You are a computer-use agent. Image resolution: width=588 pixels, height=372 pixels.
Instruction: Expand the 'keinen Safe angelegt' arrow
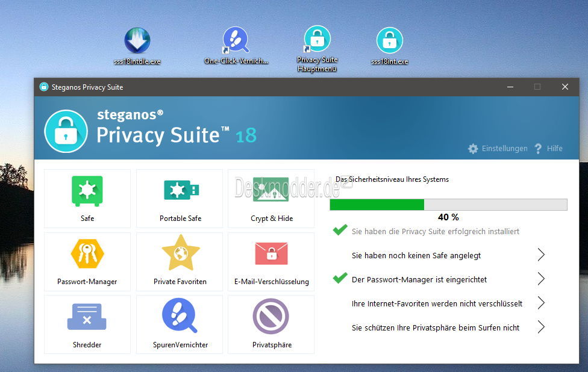541,255
